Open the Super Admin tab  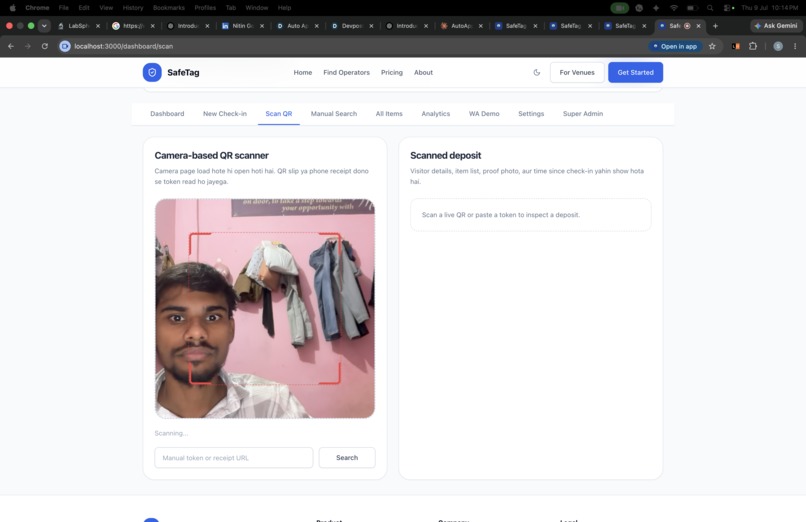(583, 114)
